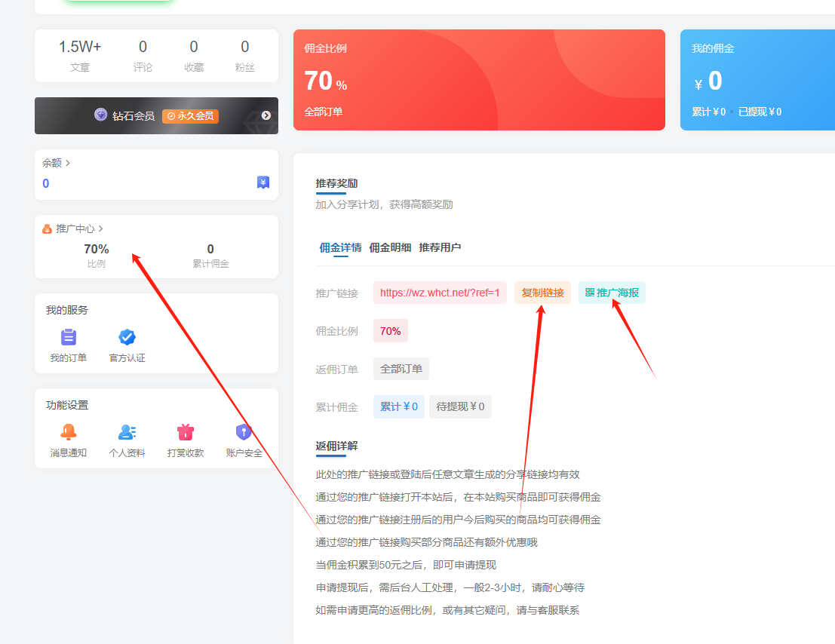
Task: Select the 佣金详情 tab
Action: pos(338,247)
